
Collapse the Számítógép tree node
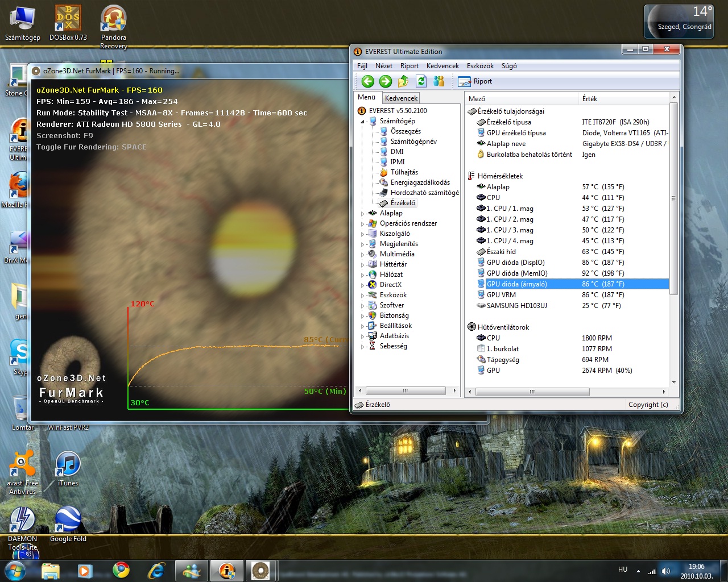click(x=362, y=122)
